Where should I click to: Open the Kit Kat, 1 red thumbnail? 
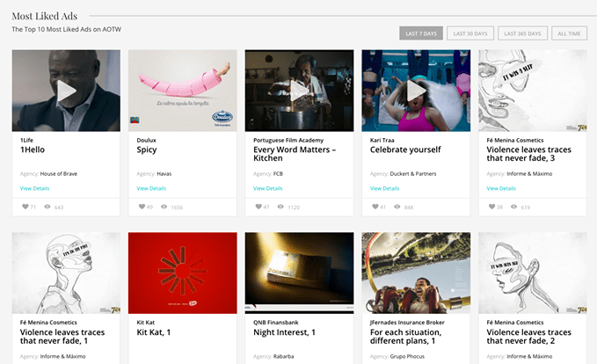pyautogui.click(x=183, y=273)
